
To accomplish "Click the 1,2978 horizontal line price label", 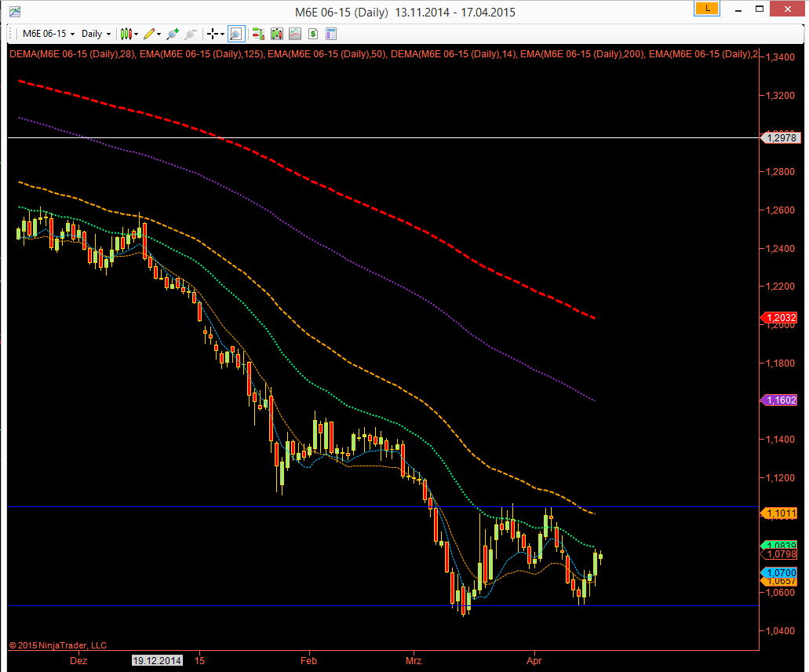I will [781, 138].
